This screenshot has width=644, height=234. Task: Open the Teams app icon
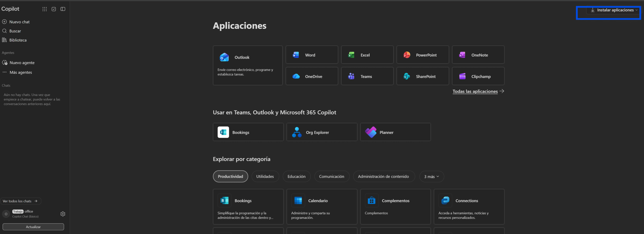point(351,76)
